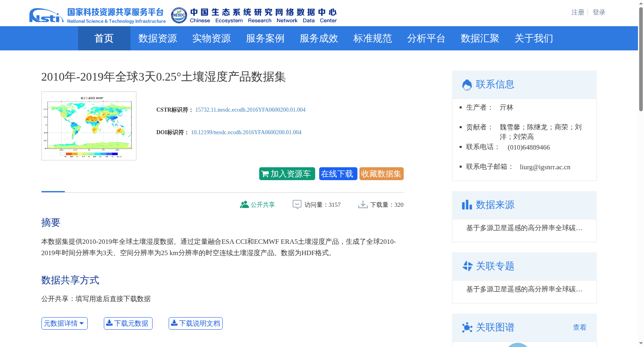Click the 收藏数据集 button
Screen dimensions: 644x347
[x=381, y=174]
